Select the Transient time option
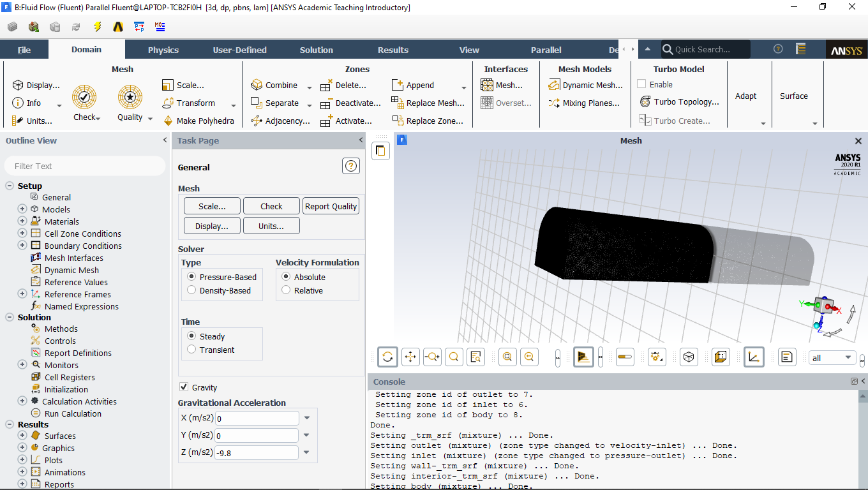Viewport: 868px width, 490px height. point(191,350)
